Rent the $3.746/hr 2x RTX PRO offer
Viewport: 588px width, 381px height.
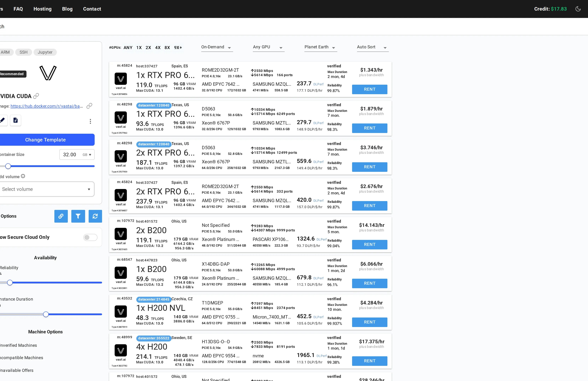[370, 167]
